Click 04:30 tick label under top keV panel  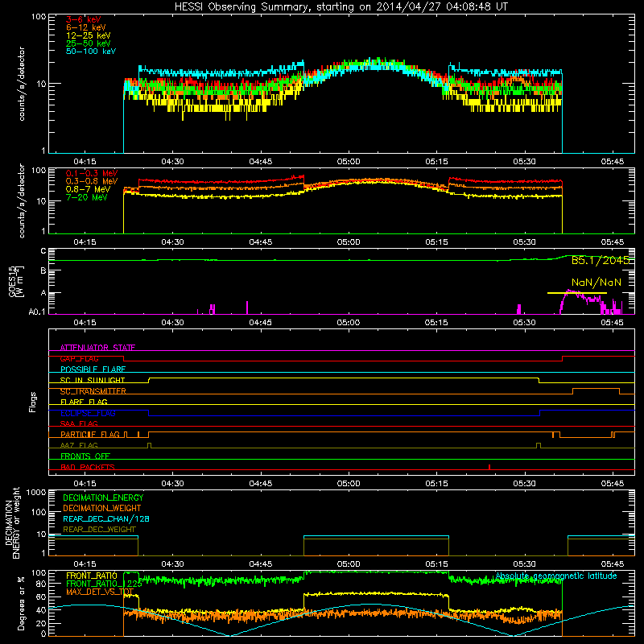click(172, 161)
